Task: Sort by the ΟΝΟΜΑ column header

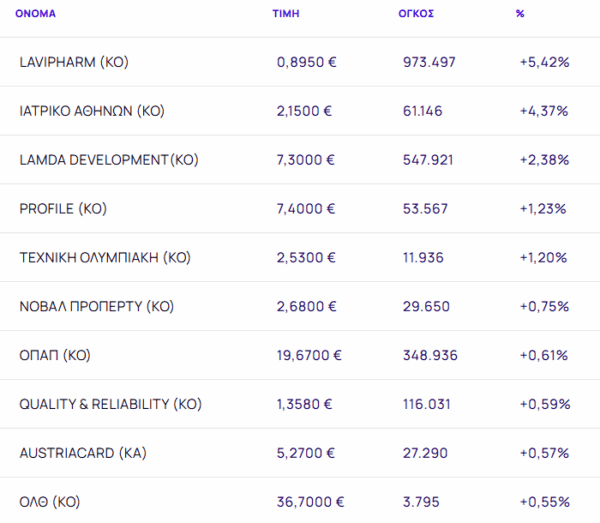Action: pos(35,13)
